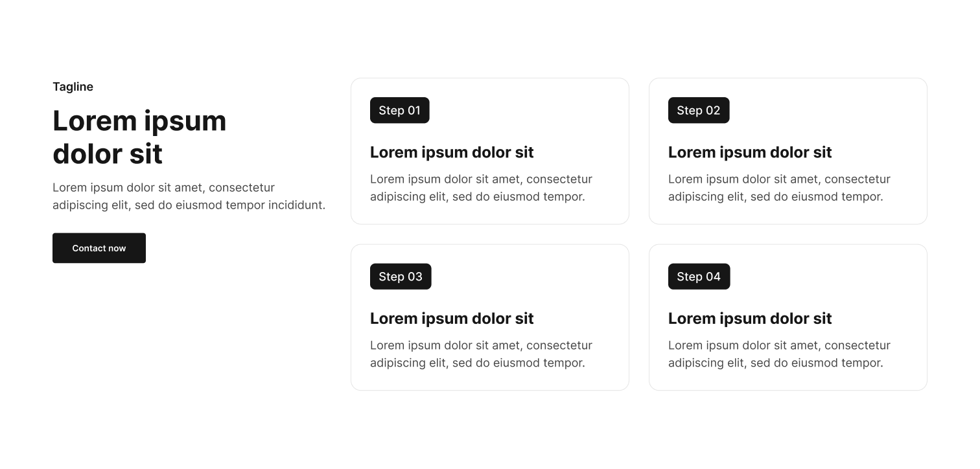Click the description text in Step 03 card
The image size is (980, 469).
click(x=482, y=354)
